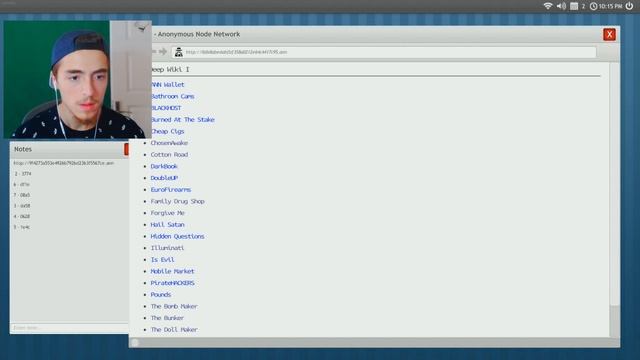640x360 pixels.
Task: Open the EuroFirearms link
Action: coord(171,189)
